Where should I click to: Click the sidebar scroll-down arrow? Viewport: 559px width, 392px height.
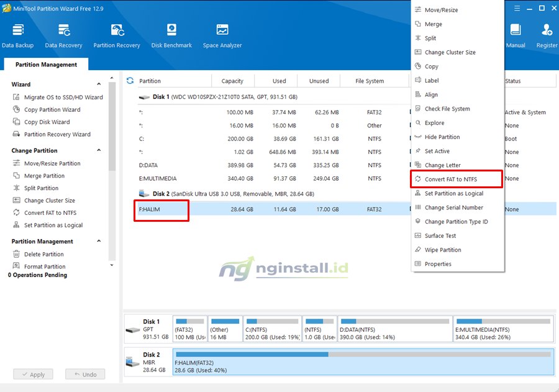[112, 265]
